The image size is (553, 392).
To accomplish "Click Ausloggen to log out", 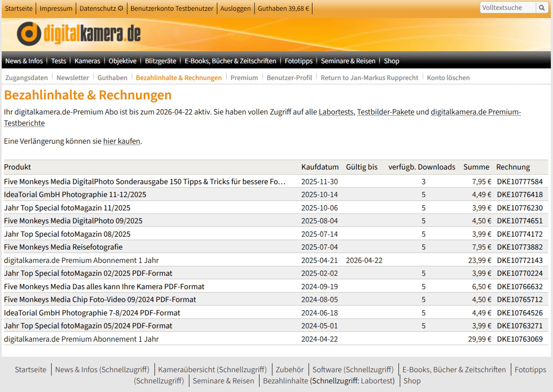I will (236, 9).
